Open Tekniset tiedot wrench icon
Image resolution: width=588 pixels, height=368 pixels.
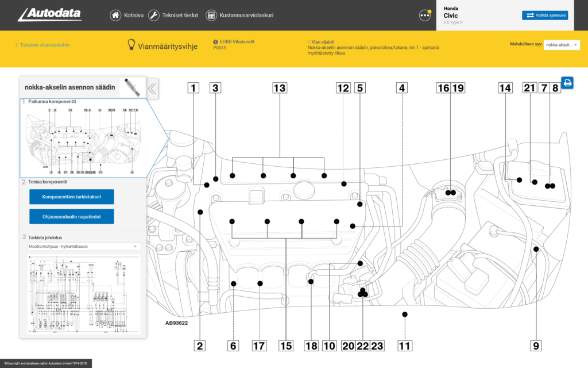pos(154,16)
